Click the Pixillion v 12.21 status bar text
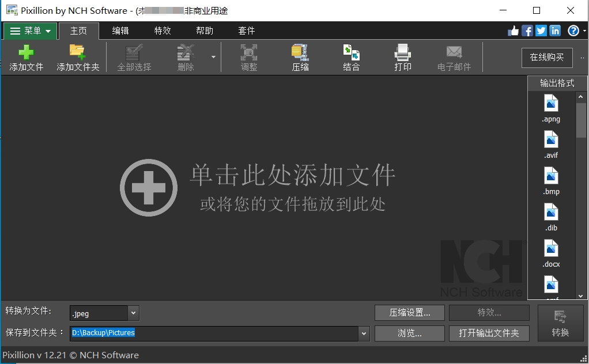 (71, 355)
